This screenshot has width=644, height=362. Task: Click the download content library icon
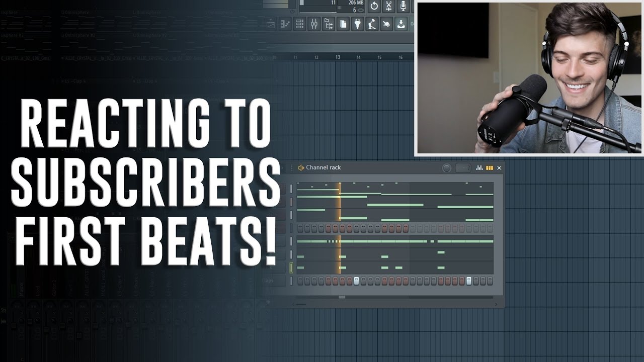[x=401, y=24]
